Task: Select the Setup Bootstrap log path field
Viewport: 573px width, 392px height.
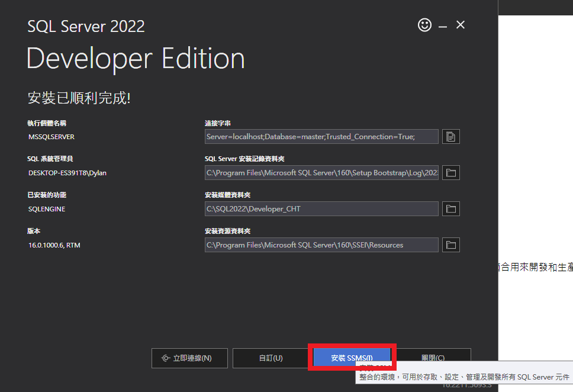Action: point(321,172)
